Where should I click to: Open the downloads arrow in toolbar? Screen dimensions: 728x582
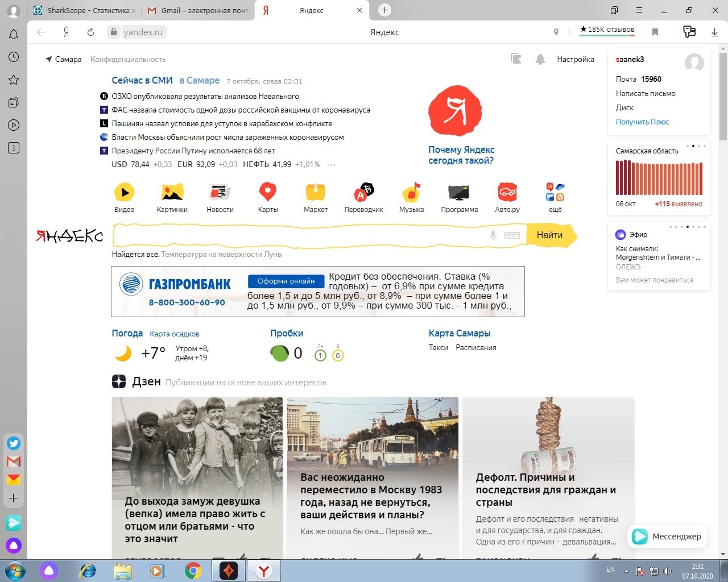point(714,32)
